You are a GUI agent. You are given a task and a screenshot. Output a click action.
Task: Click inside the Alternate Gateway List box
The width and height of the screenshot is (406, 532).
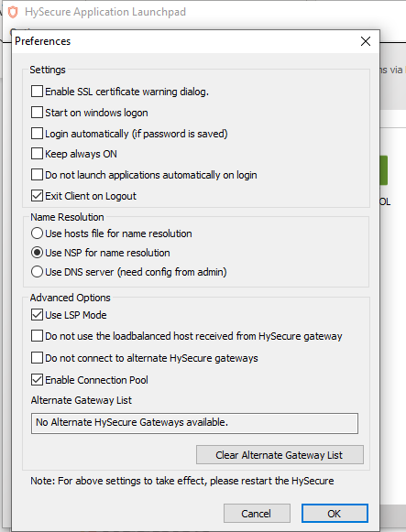(x=194, y=423)
